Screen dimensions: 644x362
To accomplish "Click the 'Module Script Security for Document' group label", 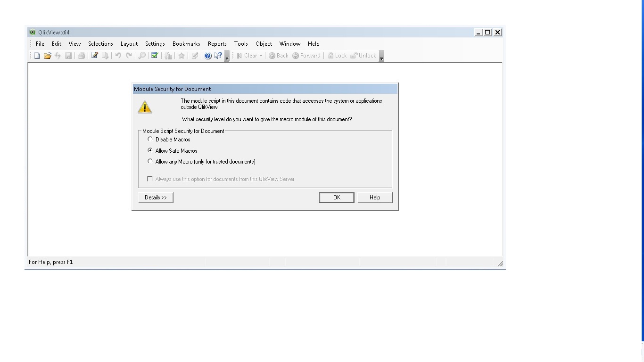I will point(183,131).
